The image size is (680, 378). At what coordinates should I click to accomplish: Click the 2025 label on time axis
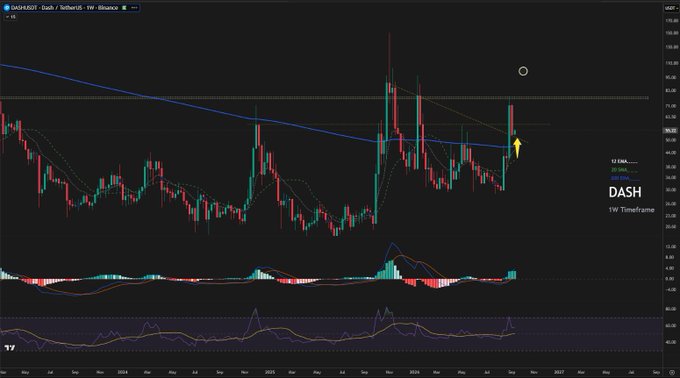coord(270,372)
